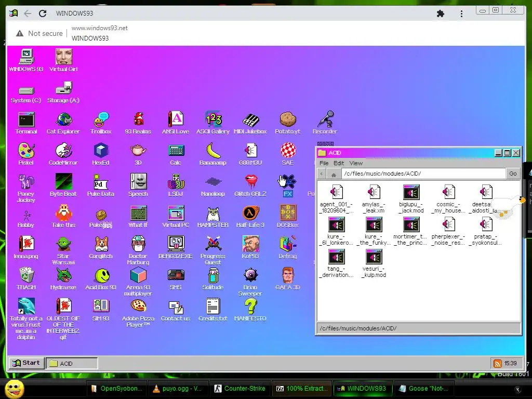Screen dimensions: 532x399
Task: Open ASCII Gallery icon
Action: (213, 123)
